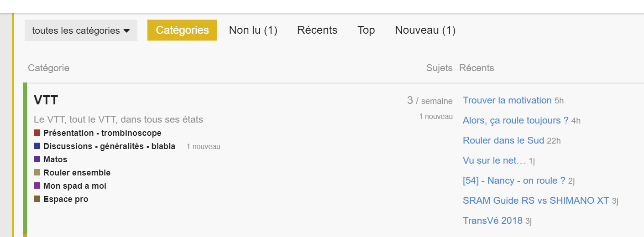Open the 'Rouler dans le Sud' topic

click(x=503, y=140)
